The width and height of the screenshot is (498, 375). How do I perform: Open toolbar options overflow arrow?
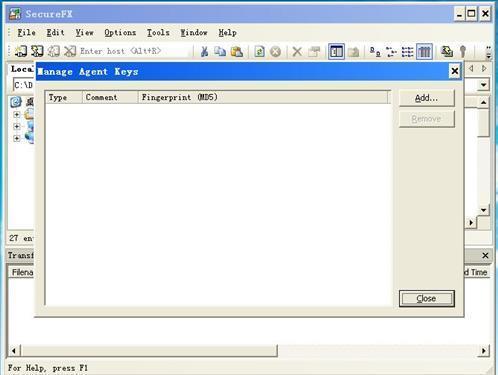coord(488,52)
